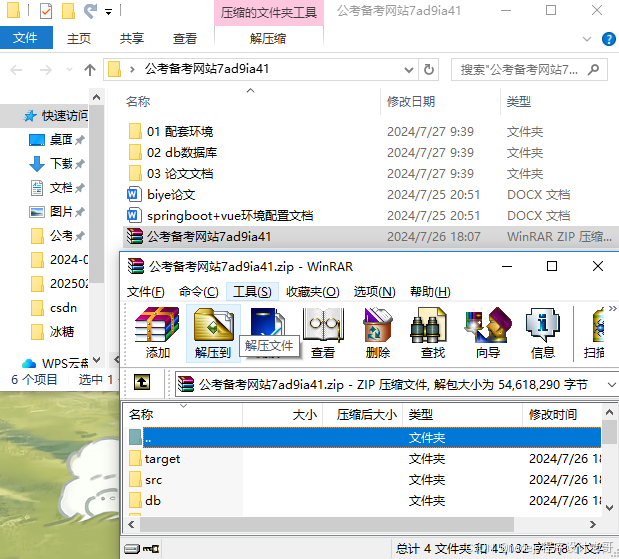Click the Test (测试) toolbar icon

[267, 324]
